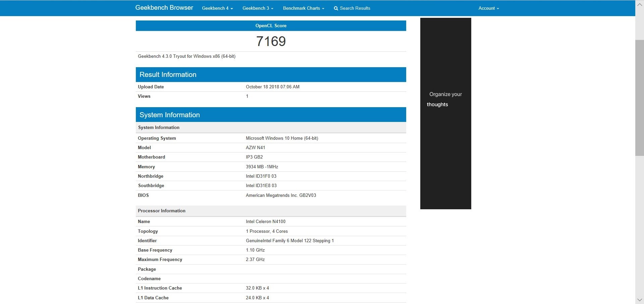Image resolution: width=644 pixels, height=304 pixels.
Task: Click the memory value 3934 MB -1MHz
Action: 262,167
